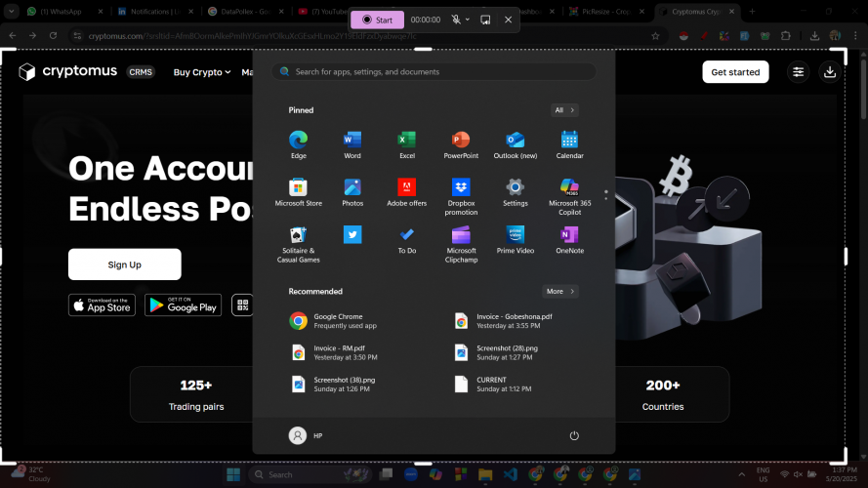Open Excel pinned app
This screenshot has width=868, height=488.
407,145
